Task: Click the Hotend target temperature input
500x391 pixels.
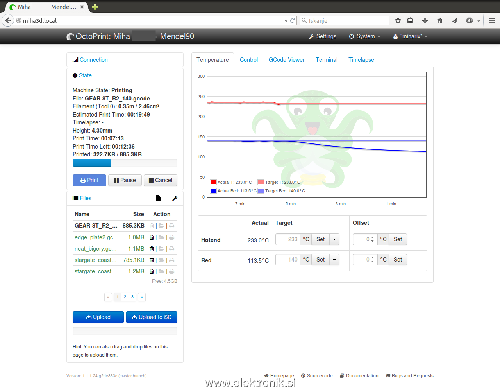Action: tap(288, 239)
